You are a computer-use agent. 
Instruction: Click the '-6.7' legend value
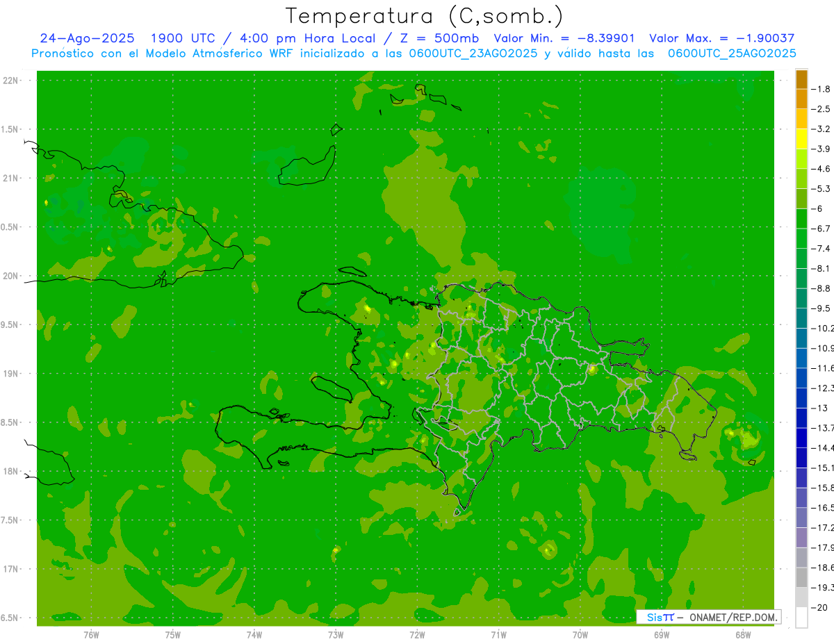[x=821, y=229]
